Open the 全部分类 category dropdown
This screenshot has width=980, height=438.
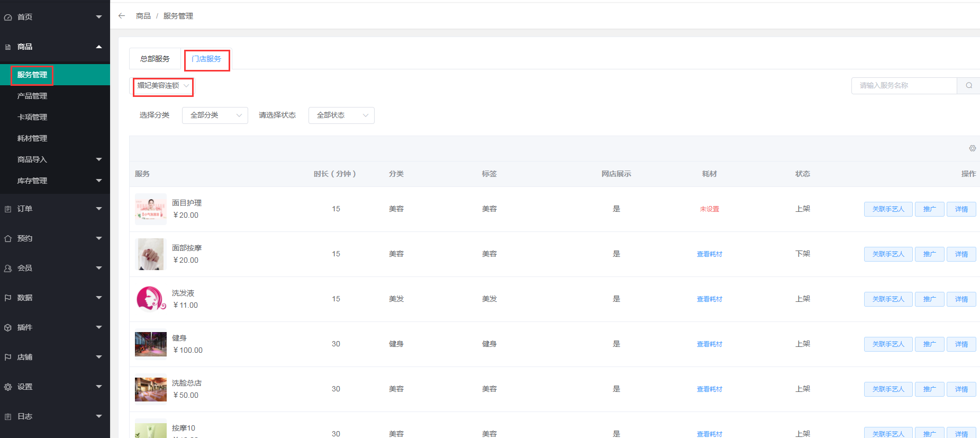point(215,115)
